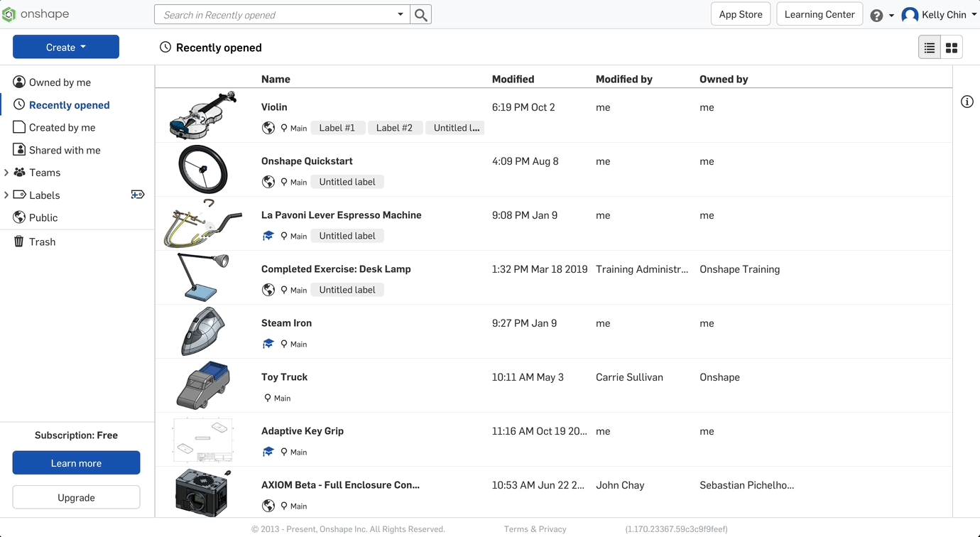Click the education cap icon on La Pavoni

268,236
